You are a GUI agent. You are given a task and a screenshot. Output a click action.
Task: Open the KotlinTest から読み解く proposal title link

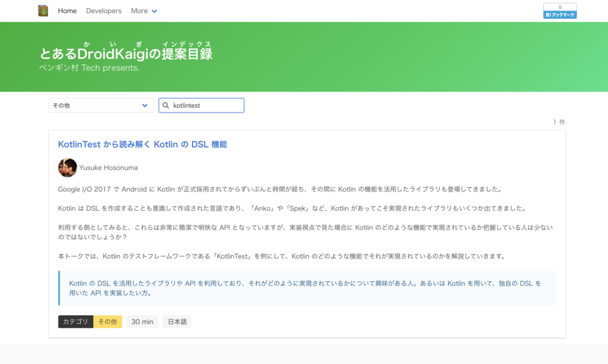click(x=142, y=144)
